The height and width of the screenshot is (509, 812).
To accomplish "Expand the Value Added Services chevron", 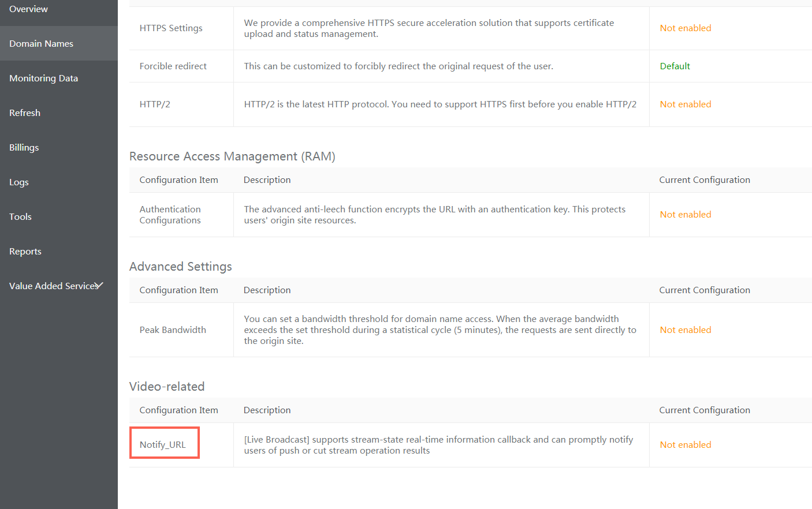I will pos(100,285).
